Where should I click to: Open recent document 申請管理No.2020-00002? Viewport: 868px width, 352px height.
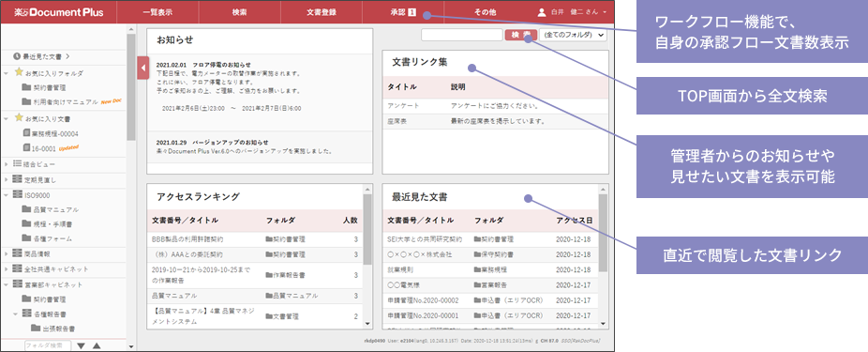[x=424, y=299]
